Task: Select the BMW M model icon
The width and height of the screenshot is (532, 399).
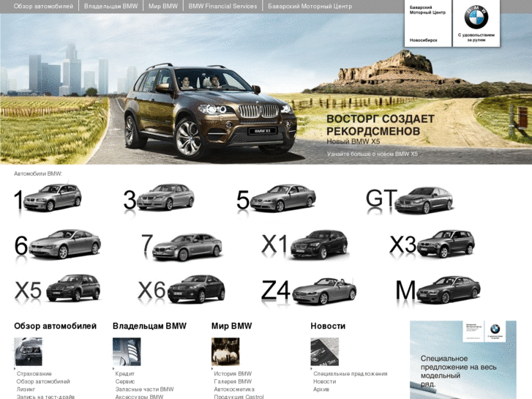Action: click(438, 290)
